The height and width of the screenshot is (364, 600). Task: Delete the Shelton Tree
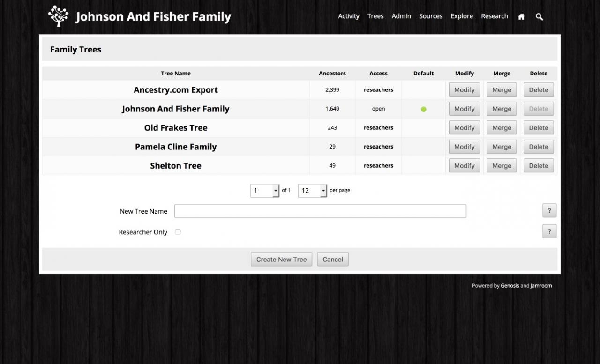point(539,166)
